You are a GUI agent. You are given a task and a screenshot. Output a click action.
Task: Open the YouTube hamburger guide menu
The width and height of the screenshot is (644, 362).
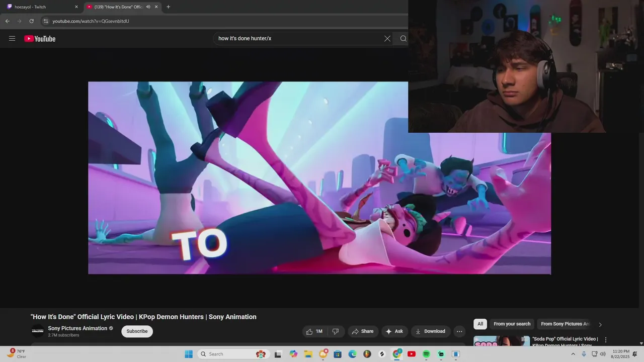(x=12, y=39)
